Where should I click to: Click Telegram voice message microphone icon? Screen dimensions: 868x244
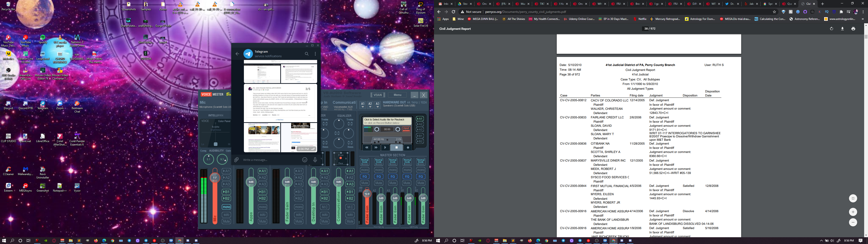point(315,160)
